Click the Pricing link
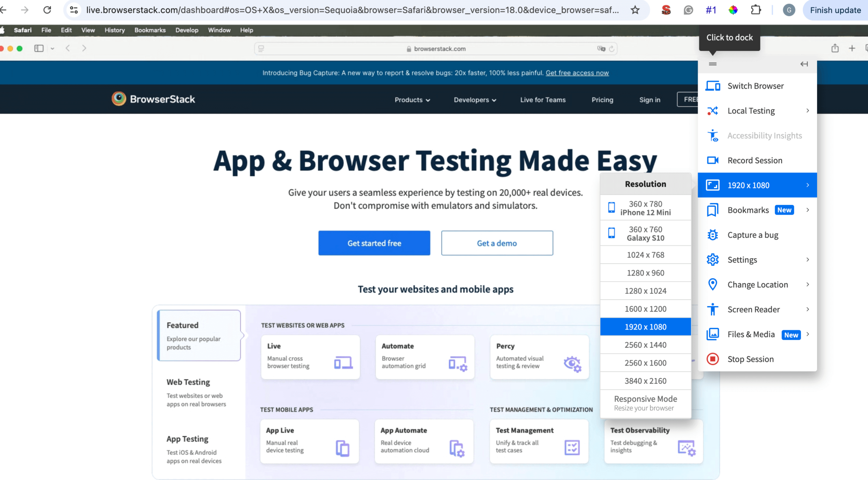 (x=602, y=100)
